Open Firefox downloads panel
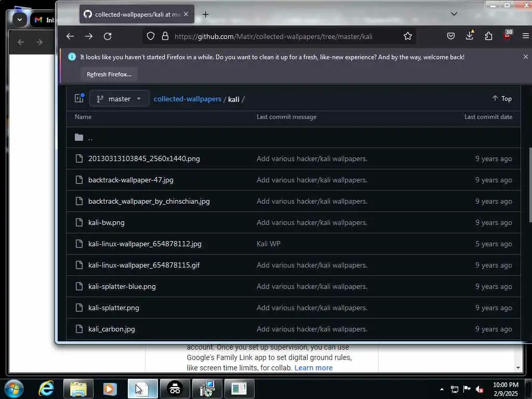Image resolution: width=532 pixels, height=399 pixels. coord(470,35)
